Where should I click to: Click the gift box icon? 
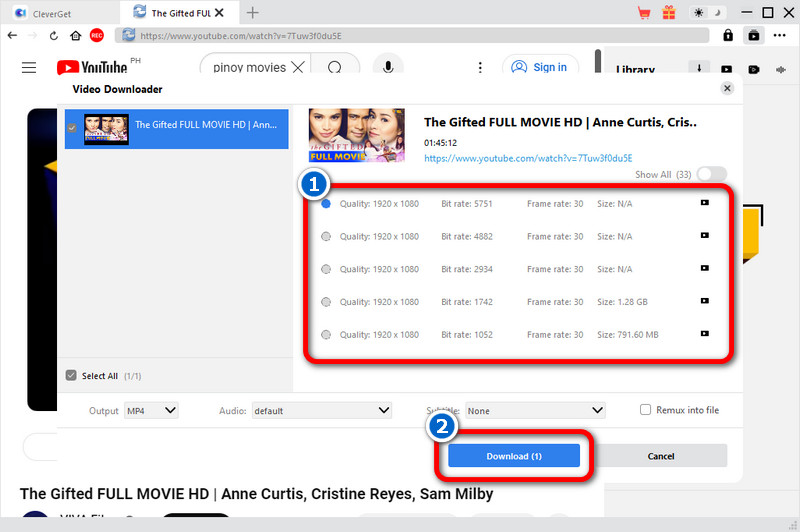pos(669,13)
